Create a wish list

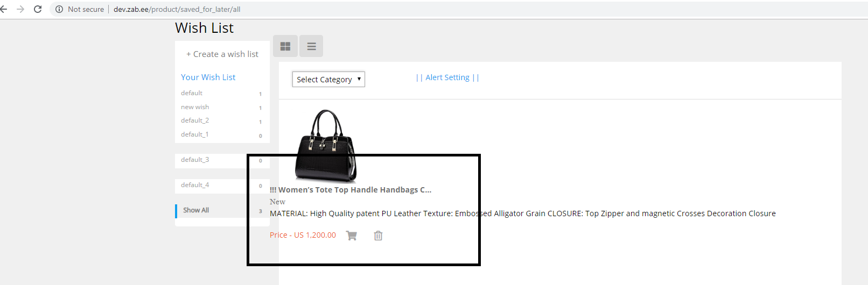coord(222,54)
